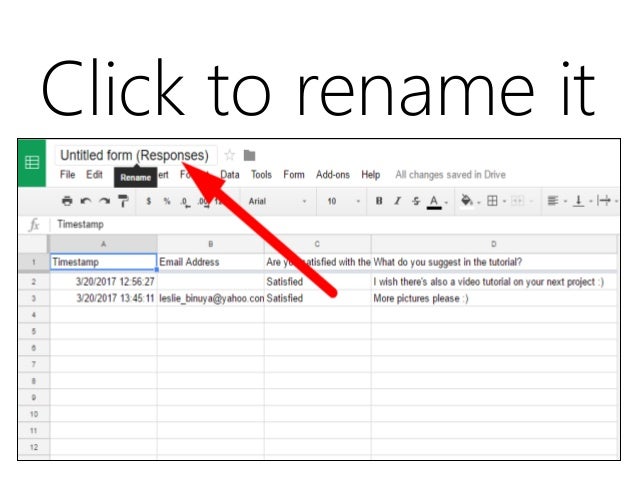Open the Arial font dropdown
Image resolution: width=638 pixels, height=479 pixels.
277,201
